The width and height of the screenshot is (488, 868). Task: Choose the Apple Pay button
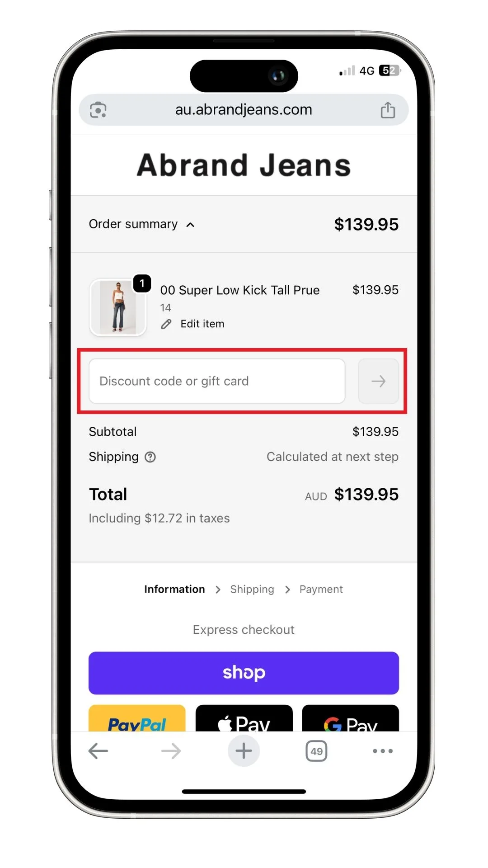tap(244, 719)
